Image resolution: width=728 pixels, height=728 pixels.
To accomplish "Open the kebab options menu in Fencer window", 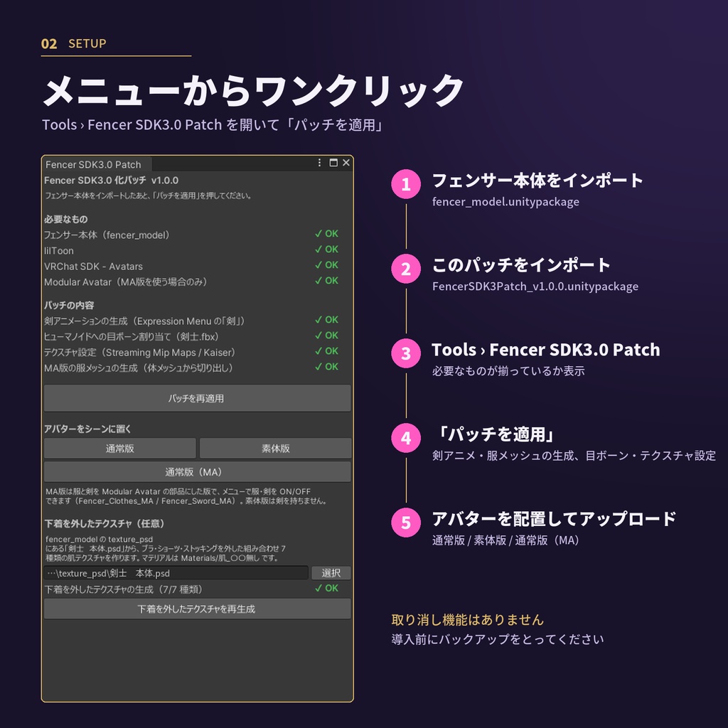I will (x=319, y=163).
